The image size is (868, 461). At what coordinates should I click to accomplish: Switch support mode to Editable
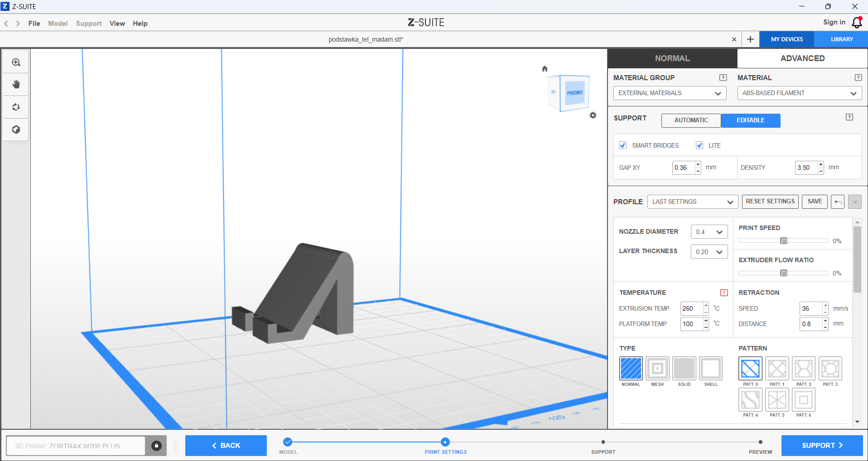point(751,120)
